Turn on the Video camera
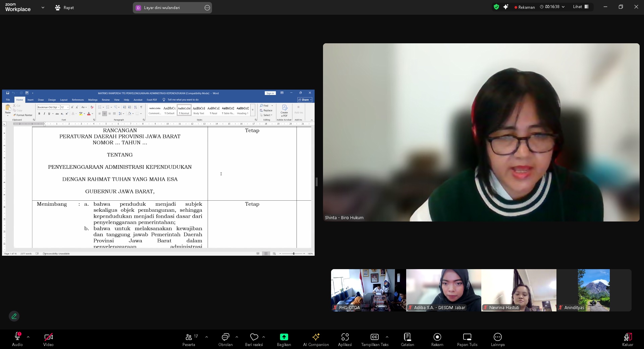The width and height of the screenshot is (644, 349). (x=48, y=337)
